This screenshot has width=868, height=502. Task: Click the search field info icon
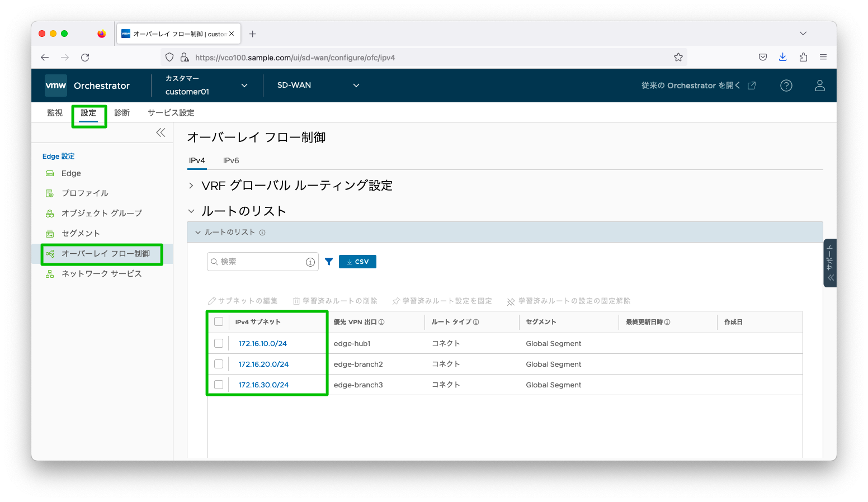pos(310,262)
